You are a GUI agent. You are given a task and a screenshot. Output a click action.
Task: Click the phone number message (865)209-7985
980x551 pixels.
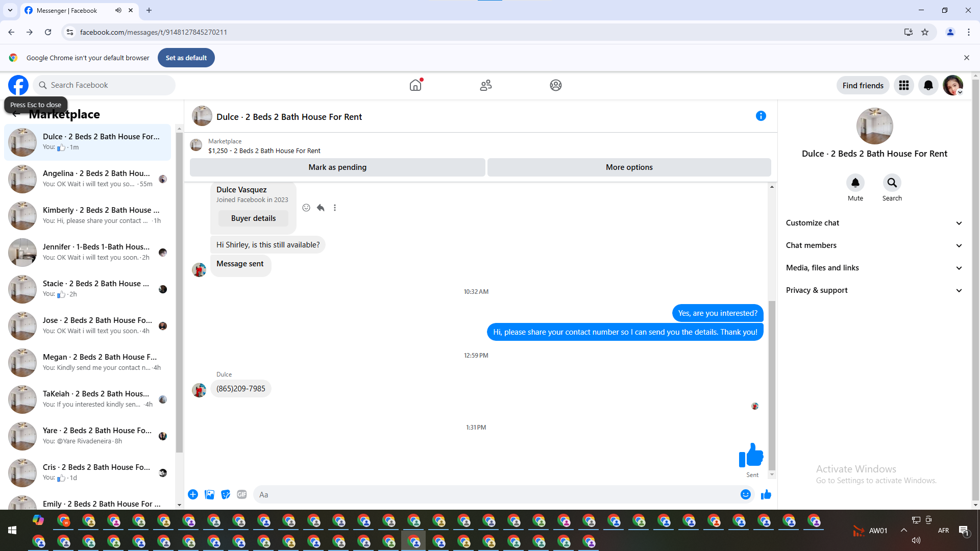pyautogui.click(x=241, y=389)
